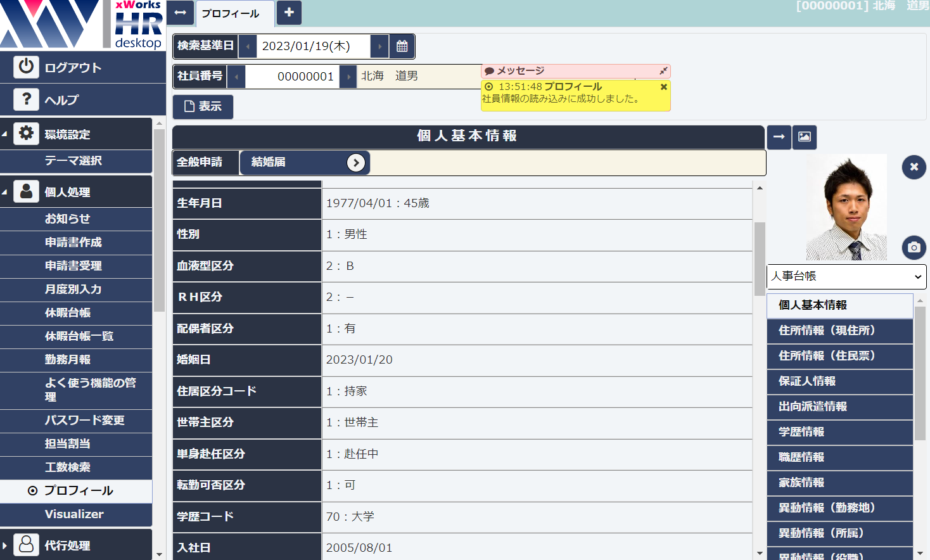Click the camera icon beside the photo

914,247
